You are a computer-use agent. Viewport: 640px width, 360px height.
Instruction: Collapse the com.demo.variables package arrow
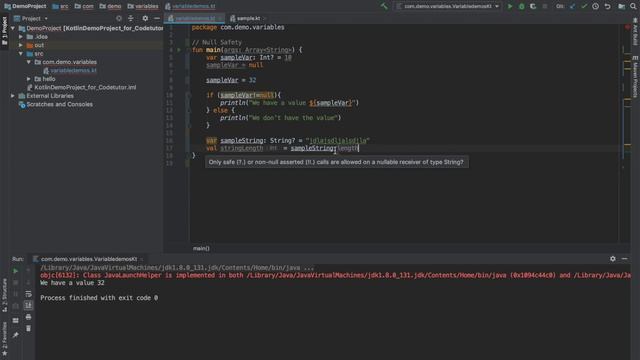pos(29,62)
